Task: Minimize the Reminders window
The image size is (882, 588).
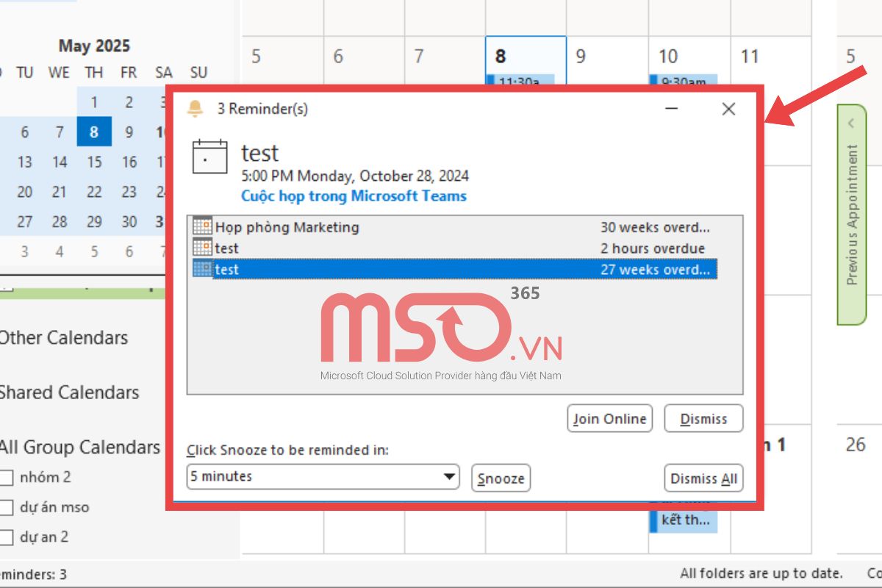Action: tap(672, 109)
